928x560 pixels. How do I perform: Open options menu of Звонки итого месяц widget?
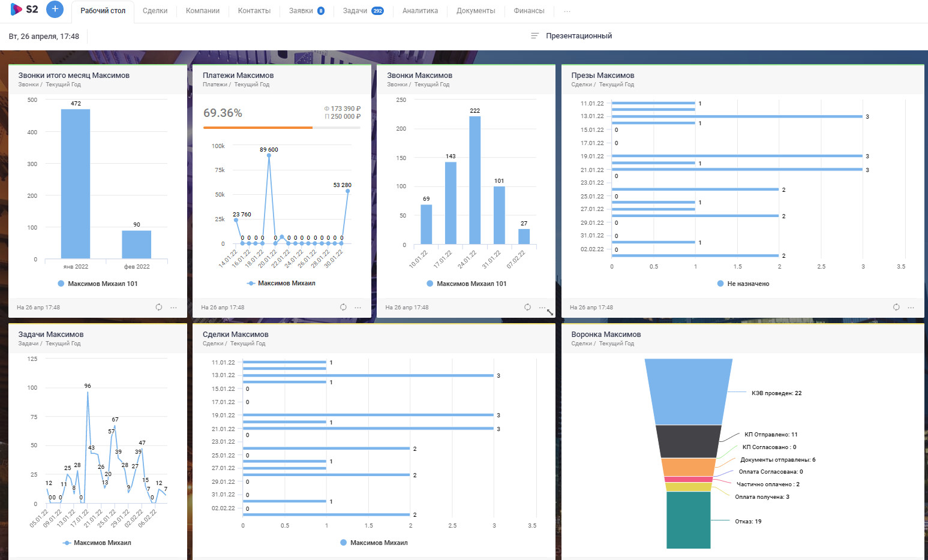point(174,308)
